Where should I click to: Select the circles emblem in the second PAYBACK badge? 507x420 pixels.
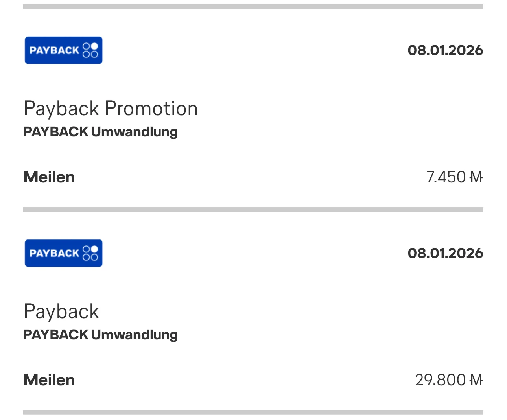coord(90,253)
